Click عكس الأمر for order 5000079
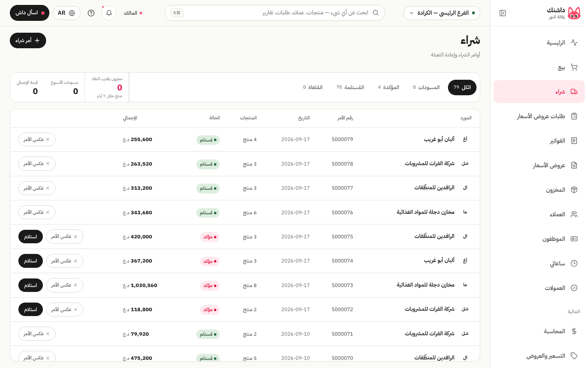 point(37,139)
